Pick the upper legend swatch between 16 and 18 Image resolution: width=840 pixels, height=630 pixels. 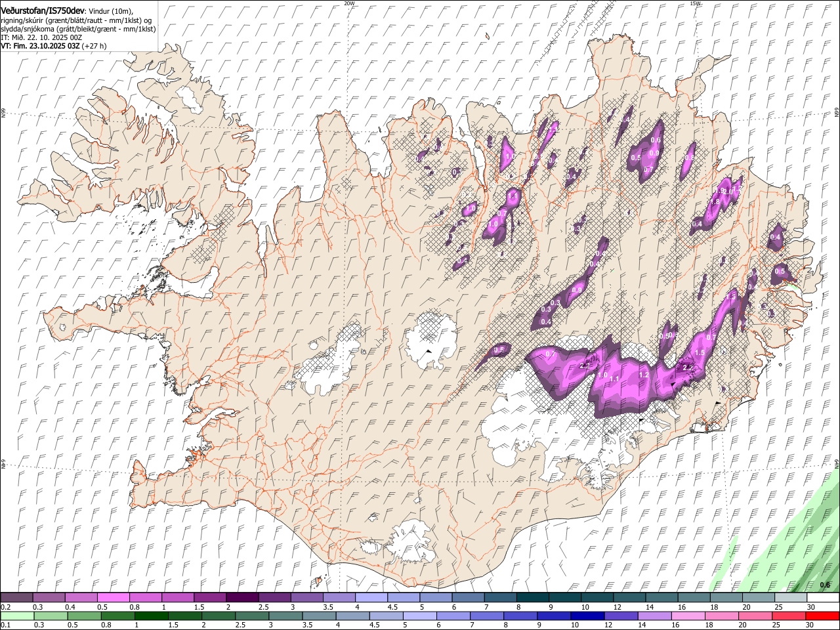pyautogui.click(x=694, y=598)
